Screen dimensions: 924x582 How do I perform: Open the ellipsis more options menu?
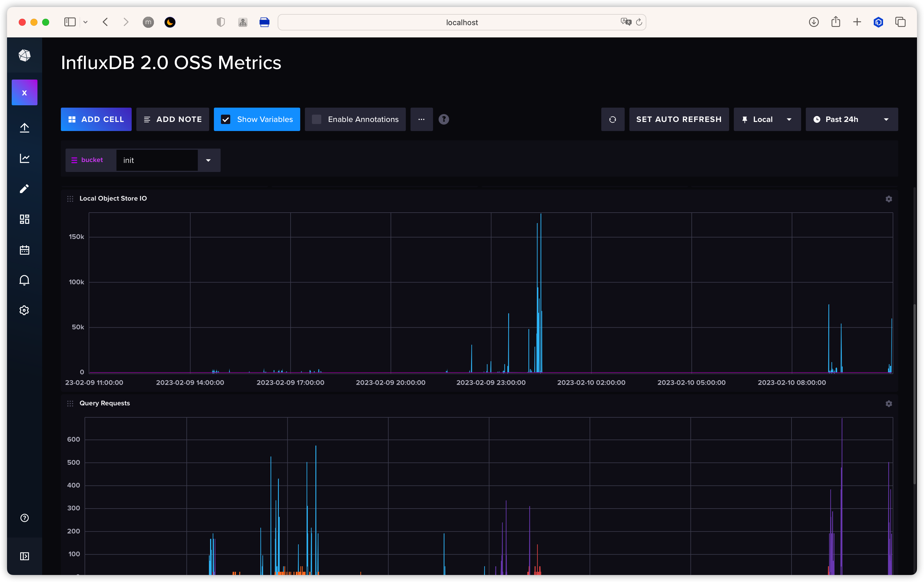coord(421,119)
